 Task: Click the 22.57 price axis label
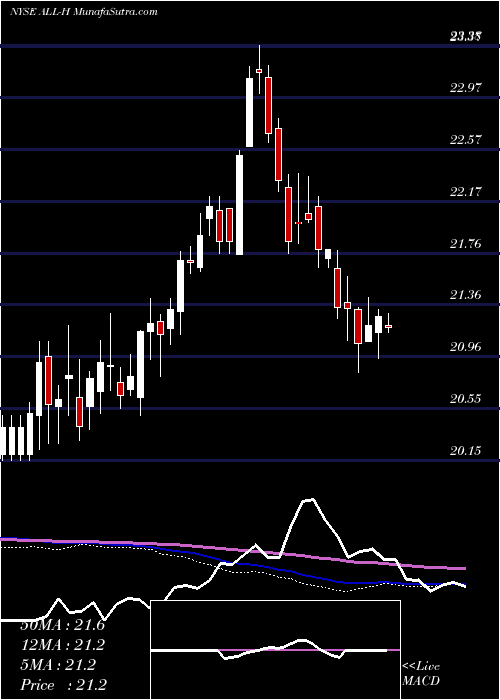pos(466,139)
